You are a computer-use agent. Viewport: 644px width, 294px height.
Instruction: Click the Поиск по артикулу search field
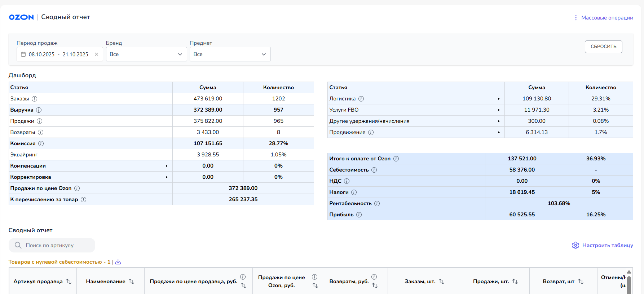click(x=54, y=245)
